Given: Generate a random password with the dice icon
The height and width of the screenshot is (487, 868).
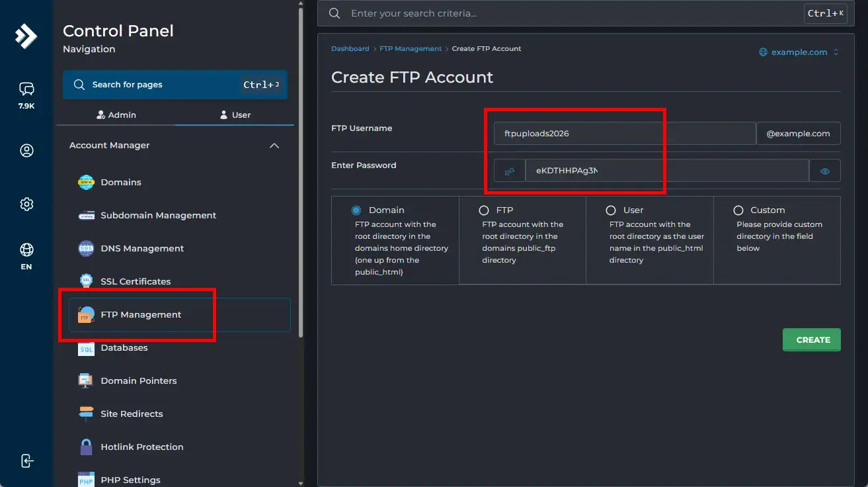Looking at the screenshot, I should 510,171.
